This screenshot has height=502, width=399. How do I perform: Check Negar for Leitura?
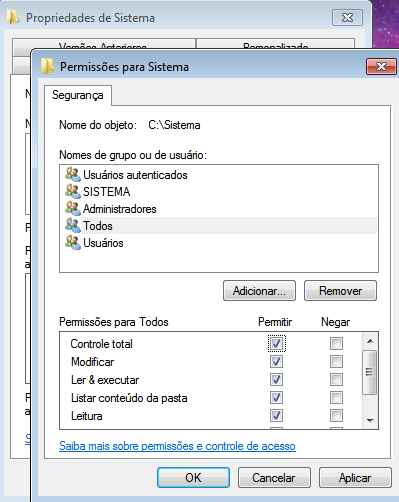[x=336, y=415]
